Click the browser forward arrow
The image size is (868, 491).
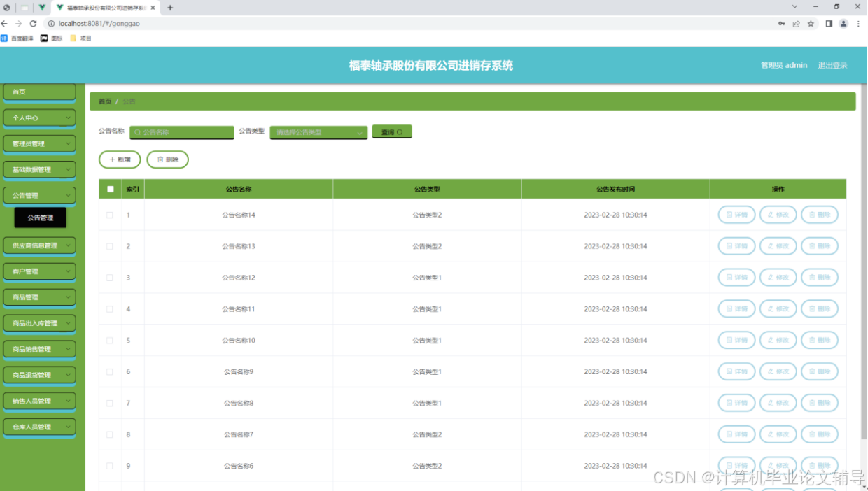pyautogui.click(x=19, y=23)
